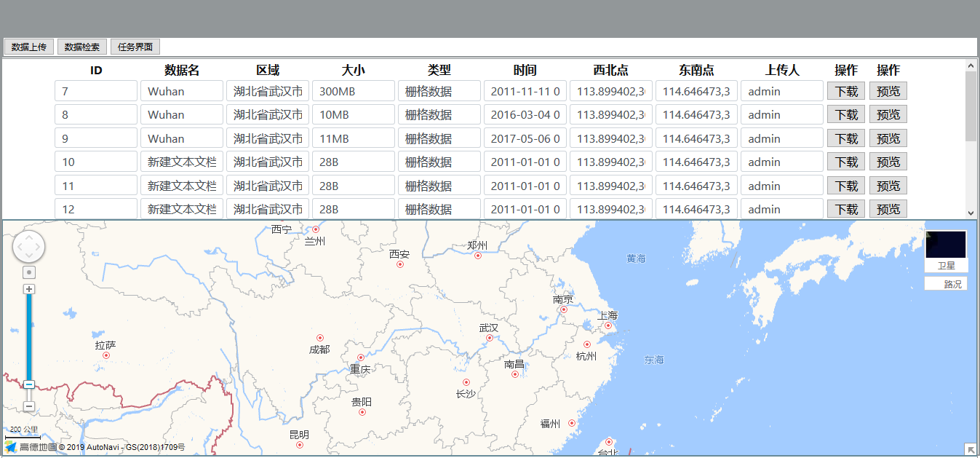Viewport: 980px width, 458px height.
Task: Toggle the 路况 traffic layer
Action: pos(946,284)
